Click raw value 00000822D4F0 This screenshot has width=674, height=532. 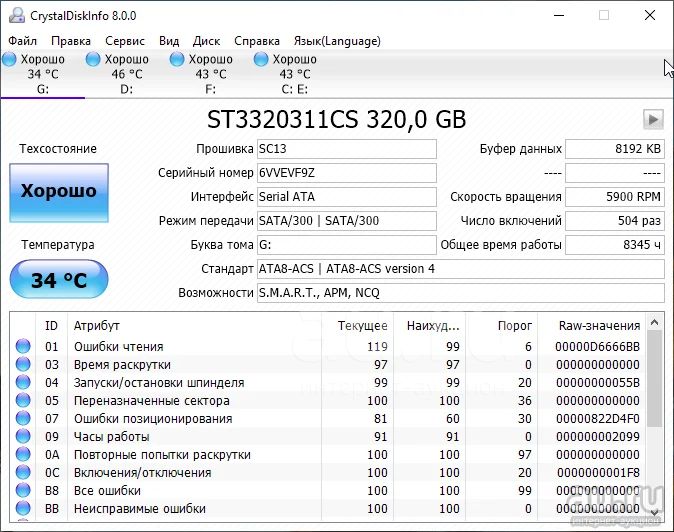click(597, 419)
